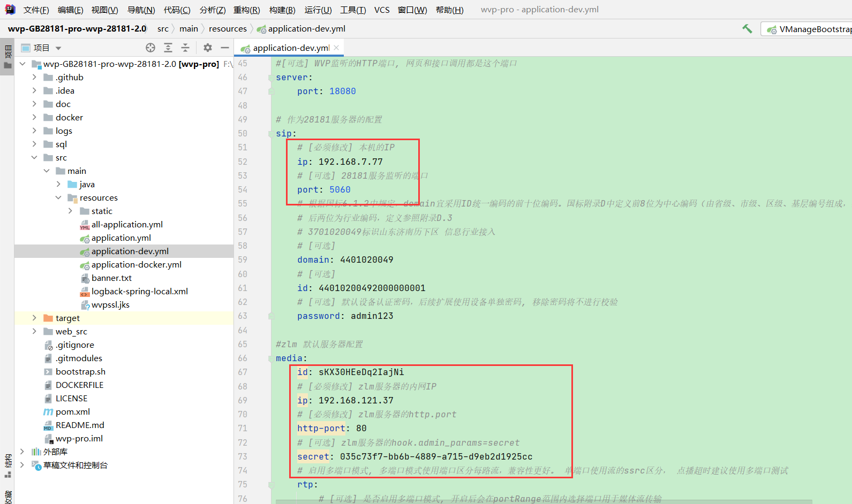Viewport: 852px width, 504px height.
Task: Click the expand all icon in project panel
Action: click(x=168, y=48)
